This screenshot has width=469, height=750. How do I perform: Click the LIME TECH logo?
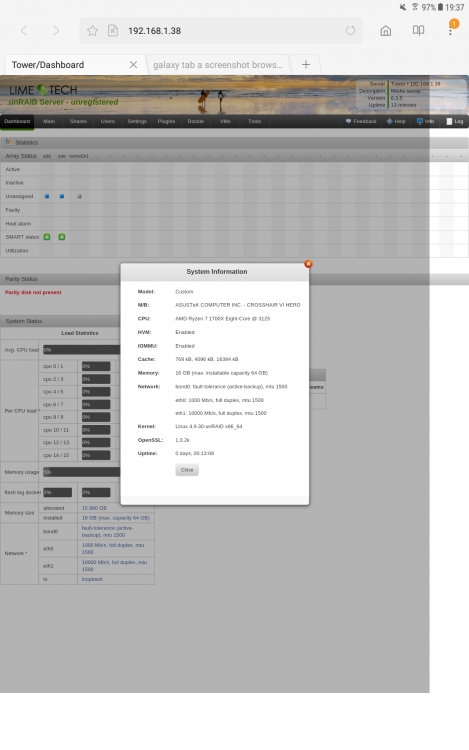point(43,90)
